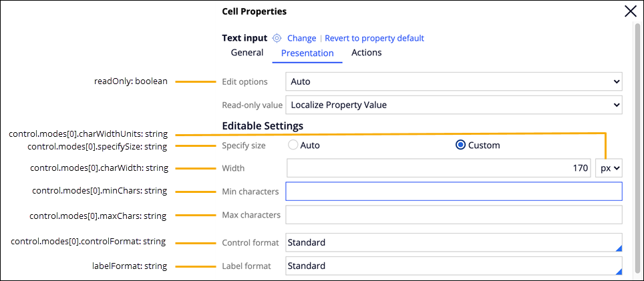Viewport: 644px width, 281px height.
Task: Close the Cell Properties dialog
Action: tap(630, 11)
